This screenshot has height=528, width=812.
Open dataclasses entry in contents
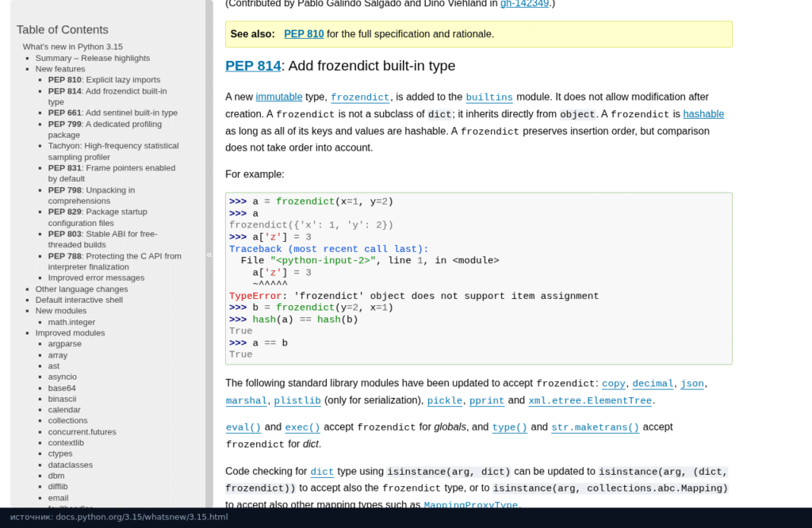coord(71,465)
